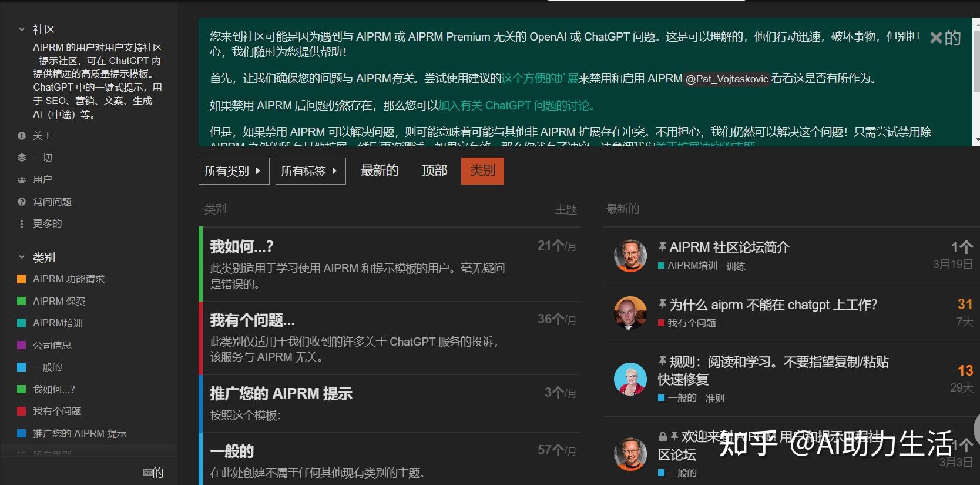This screenshot has width=980, height=485.
Task: Click the orange AIPRM 功能请求 category swatch
Action: [22, 279]
